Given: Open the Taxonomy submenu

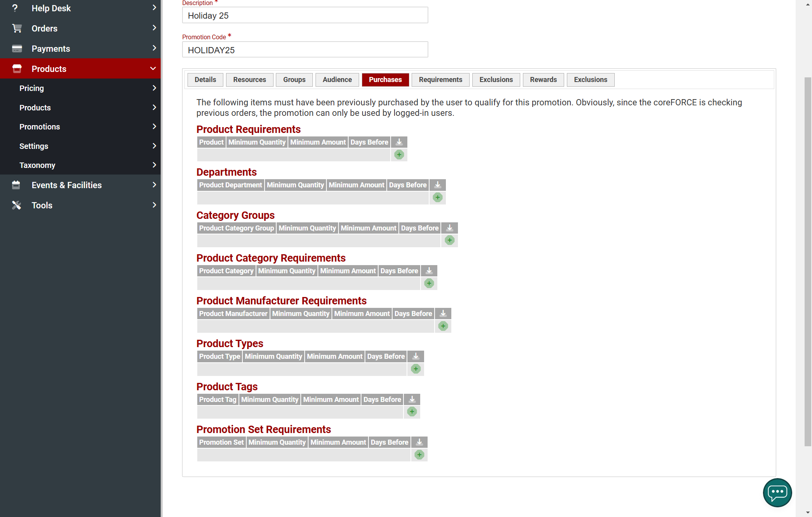Looking at the screenshot, I should point(80,165).
